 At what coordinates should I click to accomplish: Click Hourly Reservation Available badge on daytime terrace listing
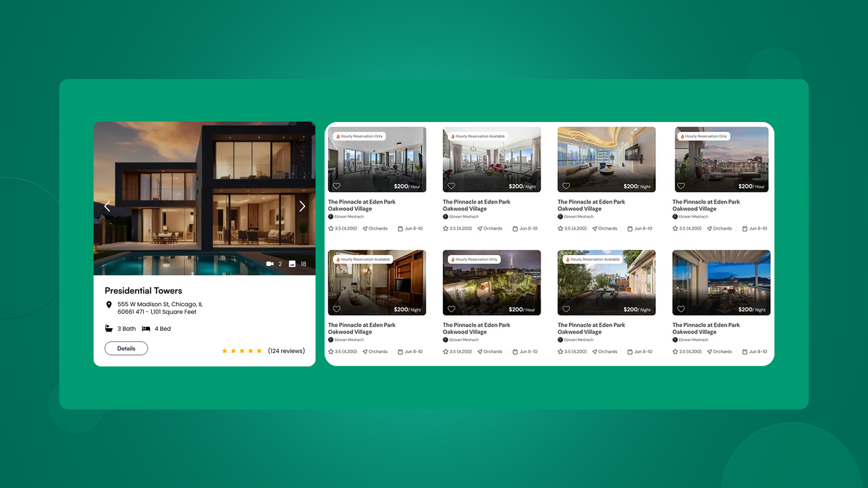(593, 259)
